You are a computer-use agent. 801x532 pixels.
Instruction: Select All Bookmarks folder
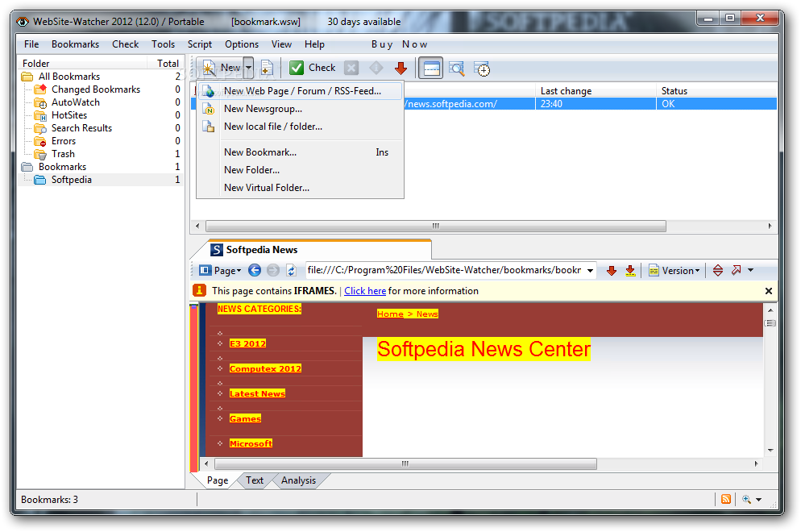pos(69,77)
